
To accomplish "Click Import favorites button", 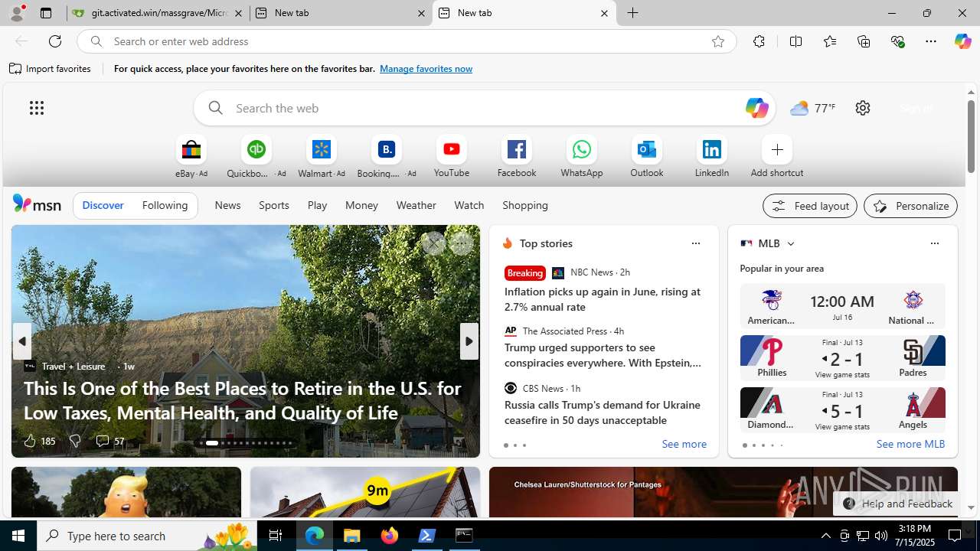I will pos(51,69).
